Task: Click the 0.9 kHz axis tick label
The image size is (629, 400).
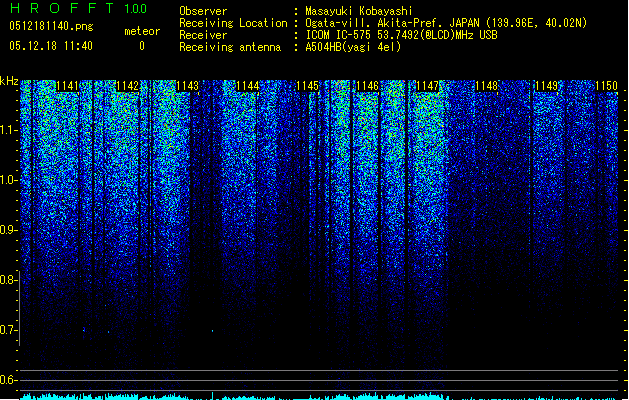Action: click(9, 230)
